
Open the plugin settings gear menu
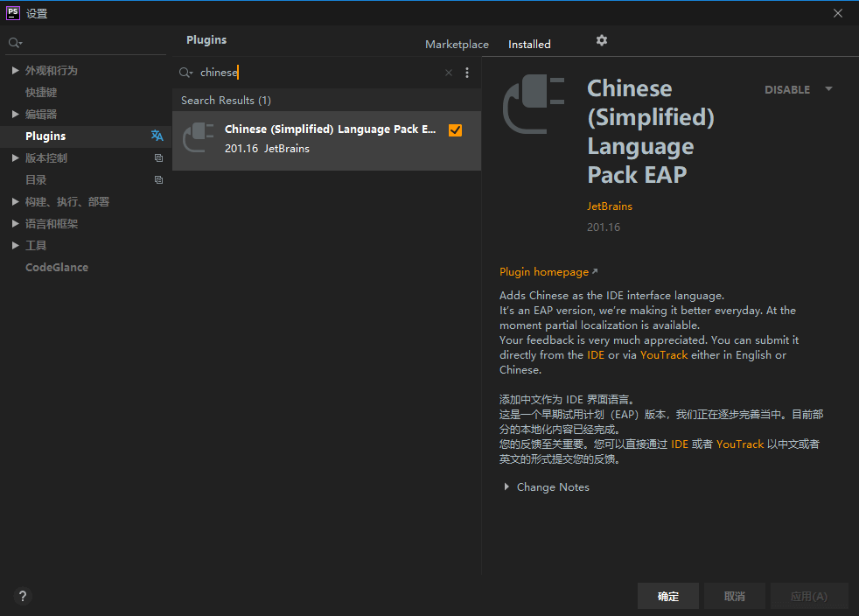pos(602,40)
